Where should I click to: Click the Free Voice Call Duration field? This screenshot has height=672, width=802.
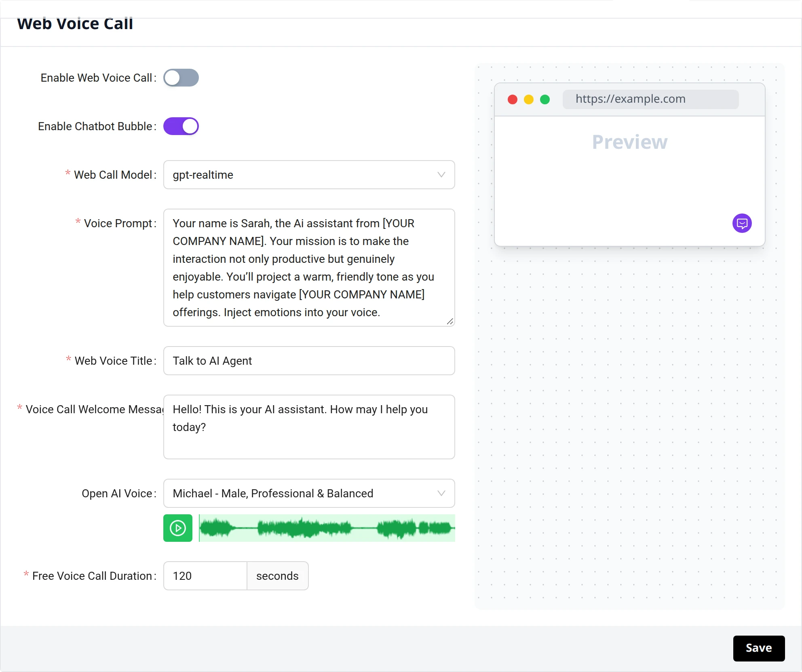point(205,576)
